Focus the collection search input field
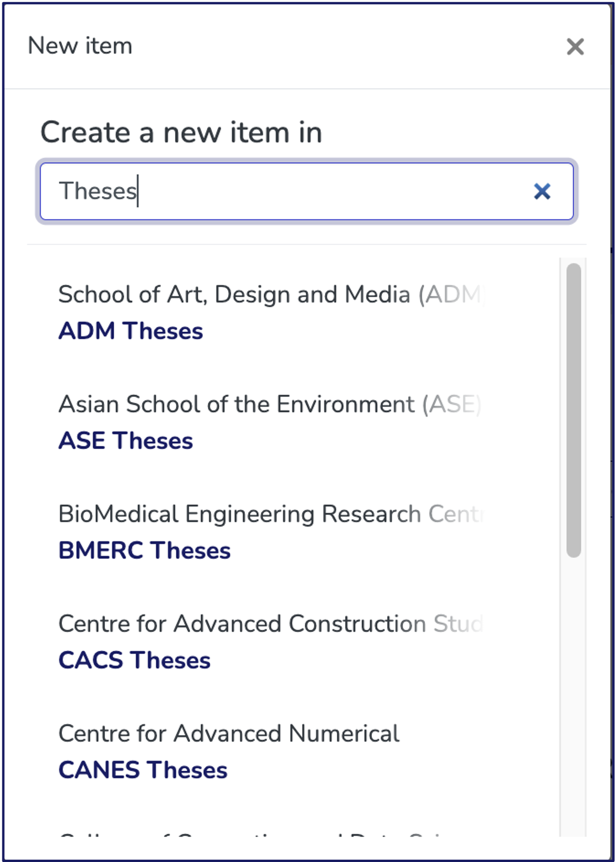The width and height of the screenshot is (616, 862). (x=306, y=191)
